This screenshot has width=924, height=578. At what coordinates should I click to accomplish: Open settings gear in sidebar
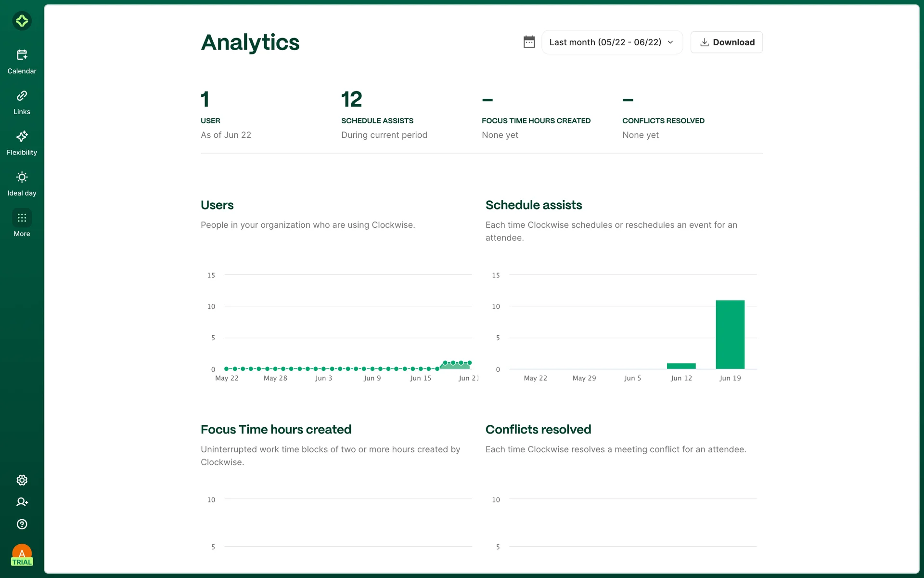coord(22,480)
